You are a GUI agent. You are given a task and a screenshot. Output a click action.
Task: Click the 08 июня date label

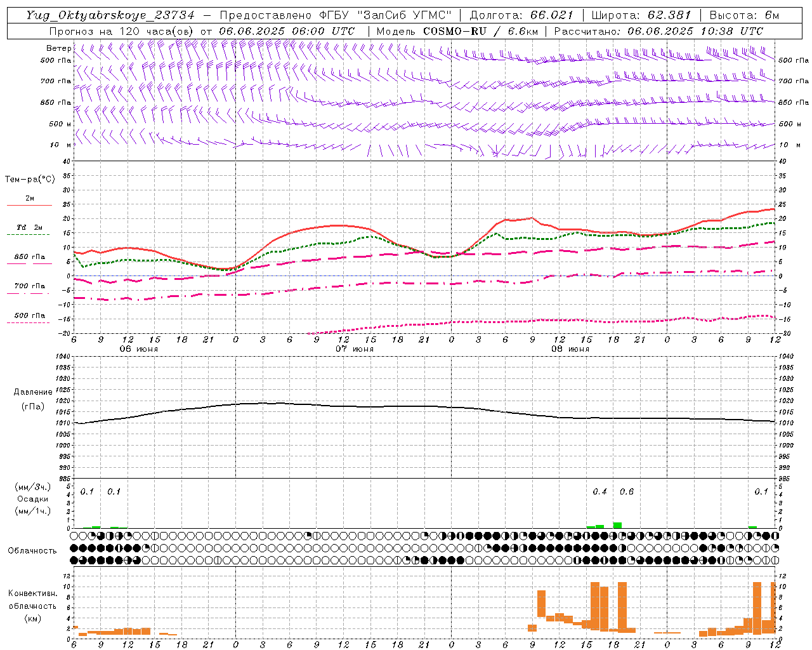pos(570,349)
